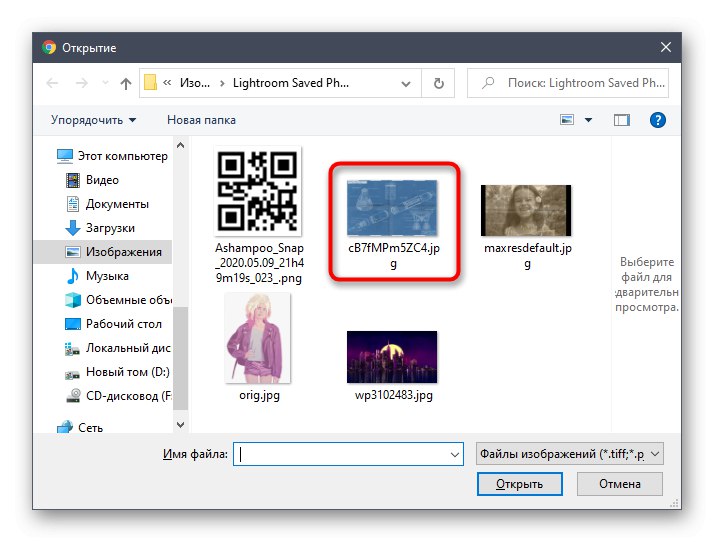The image size is (714, 542).
Task: Open the help question mark icon
Action: pyautogui.click(x=658, y=120)
